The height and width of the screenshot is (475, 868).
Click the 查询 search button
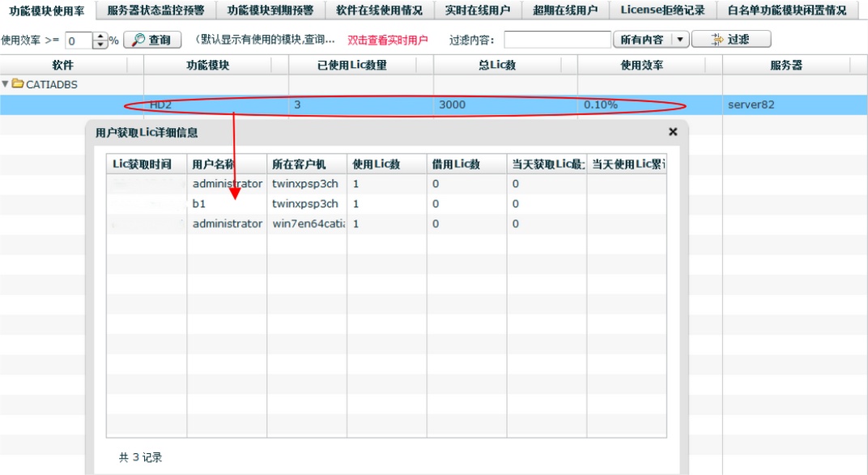152,40
